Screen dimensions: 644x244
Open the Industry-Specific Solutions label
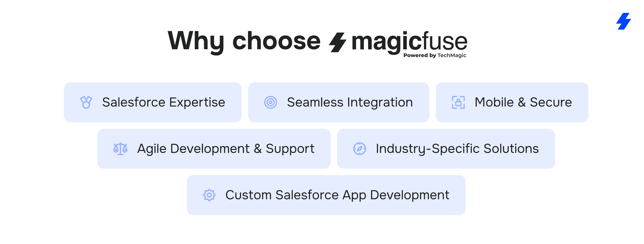457,149
